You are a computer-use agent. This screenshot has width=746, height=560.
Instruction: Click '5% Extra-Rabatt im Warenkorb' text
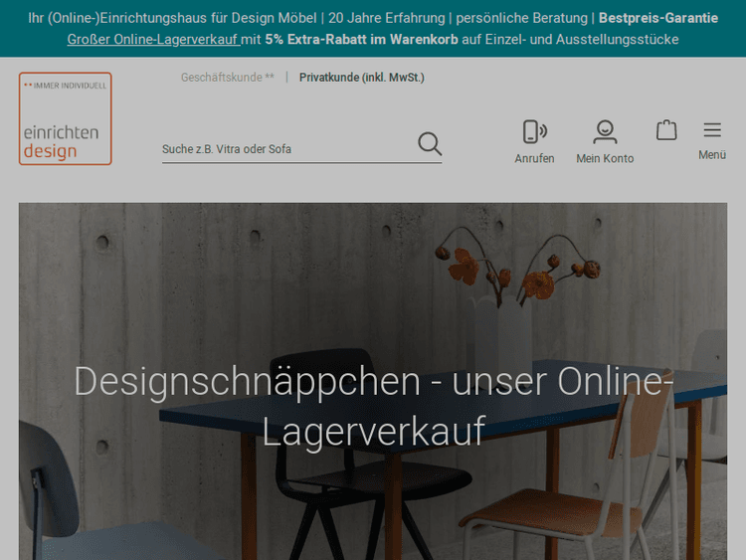click(x=362, y=40)
